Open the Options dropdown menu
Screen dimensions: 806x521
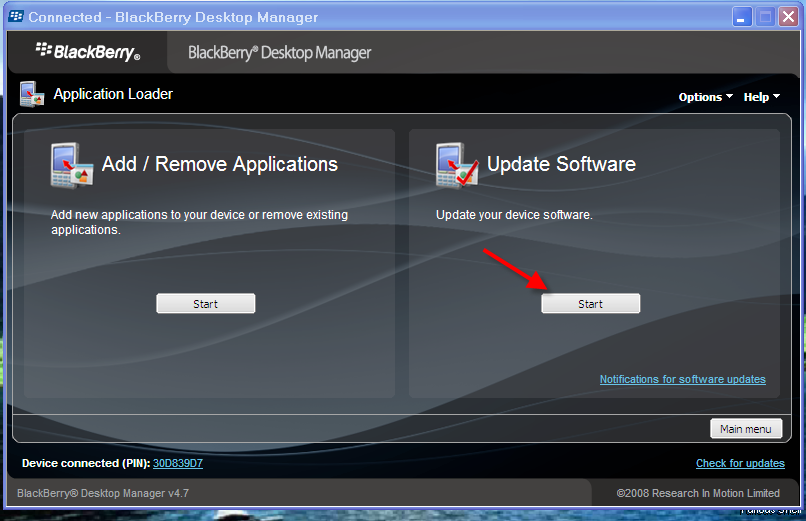tap(705, 97)
